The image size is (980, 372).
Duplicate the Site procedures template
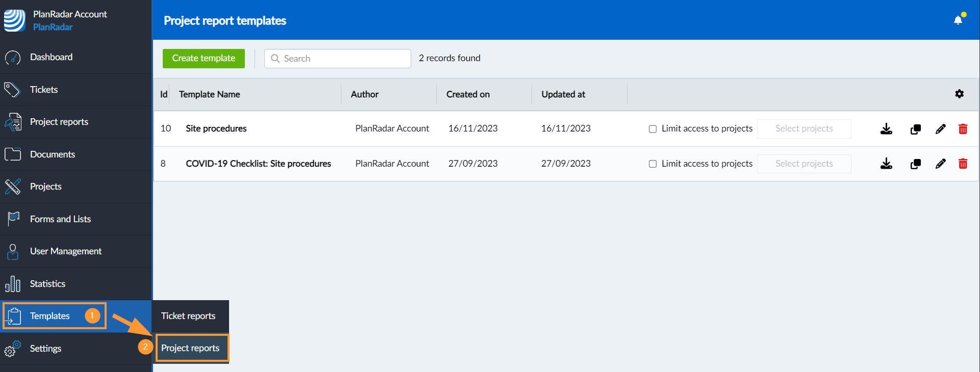point(915,129)
